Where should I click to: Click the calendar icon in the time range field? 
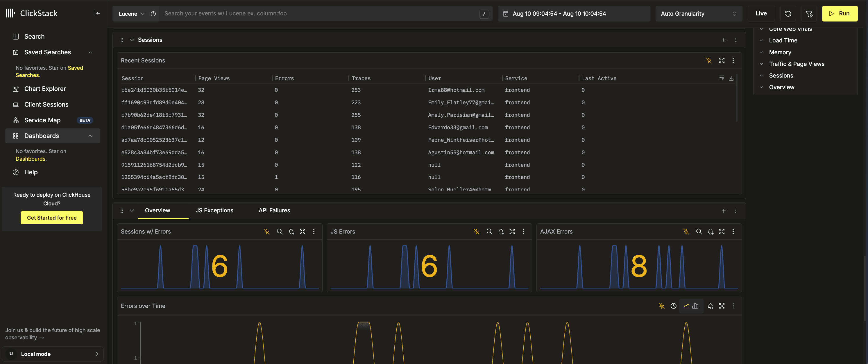point(505,14)
